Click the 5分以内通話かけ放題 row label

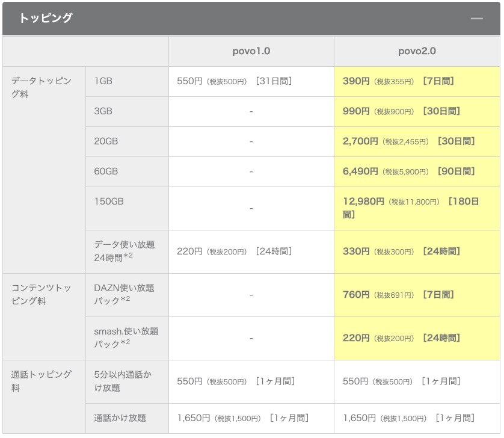pos(124,381)
